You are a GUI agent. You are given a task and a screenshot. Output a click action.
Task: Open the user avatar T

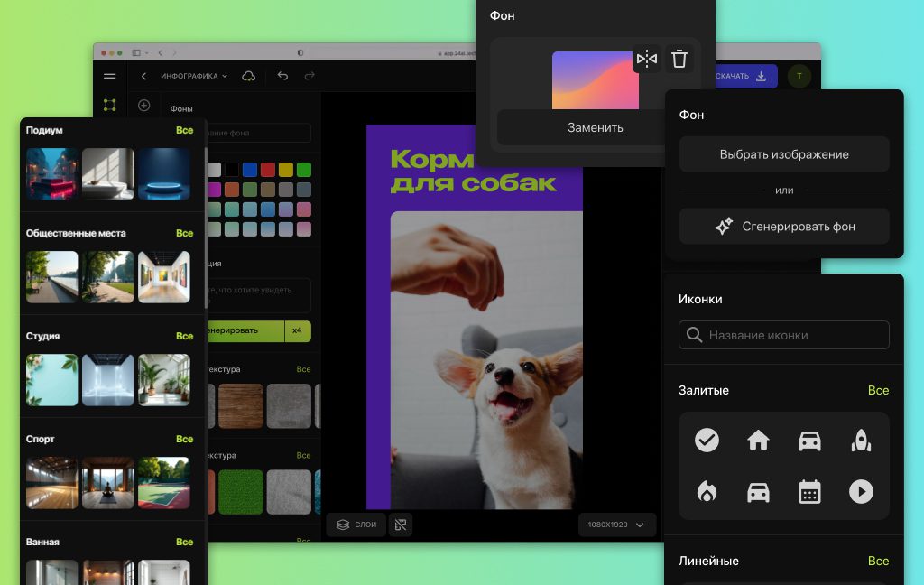pyautogui.click(x=799, y=76)
